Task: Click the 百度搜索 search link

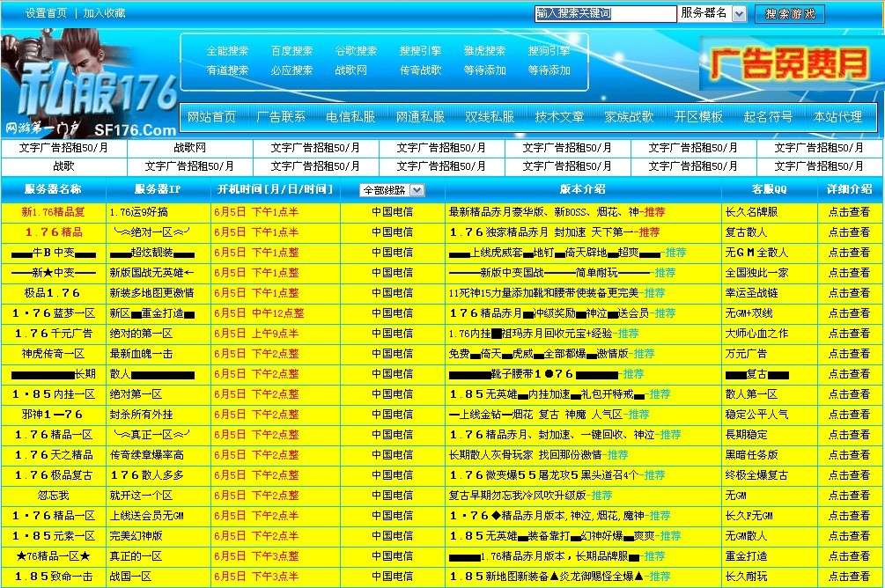Action: 291,50
